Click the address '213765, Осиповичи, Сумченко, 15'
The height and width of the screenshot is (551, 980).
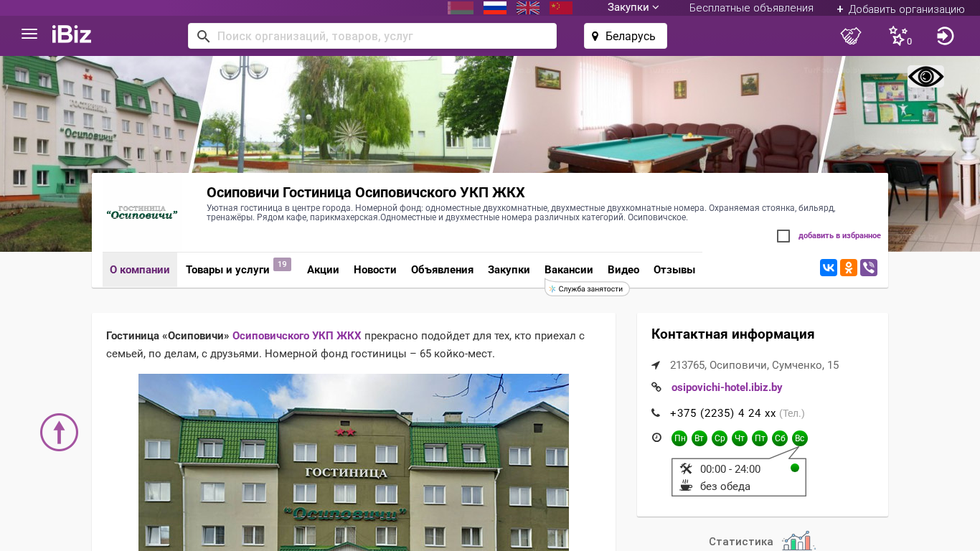click(755, 365)
